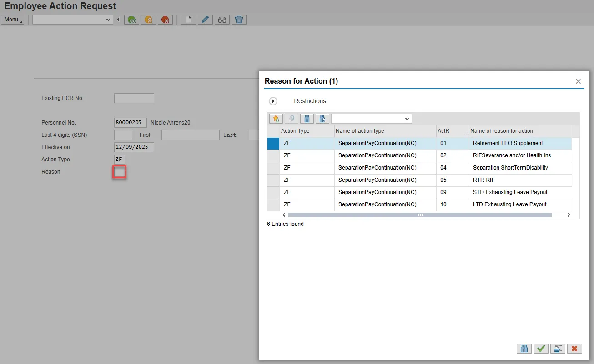Click the find-next binoculars with plus icon

[x=322, y=119]
